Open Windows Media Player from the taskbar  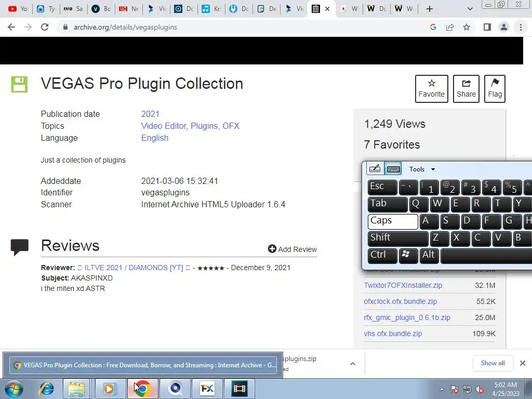tap(110, 389)
